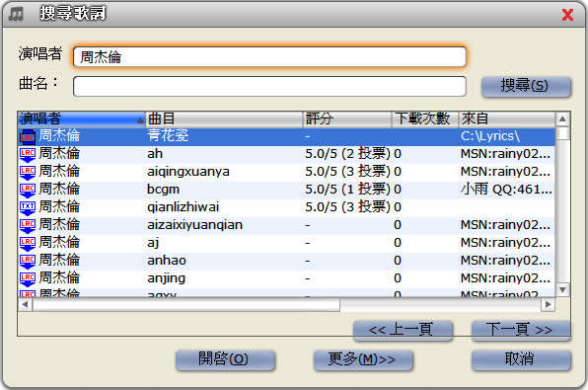Focus the 演唱者 input field
Screen dimensions: 588x390
[x=269, y=57]
